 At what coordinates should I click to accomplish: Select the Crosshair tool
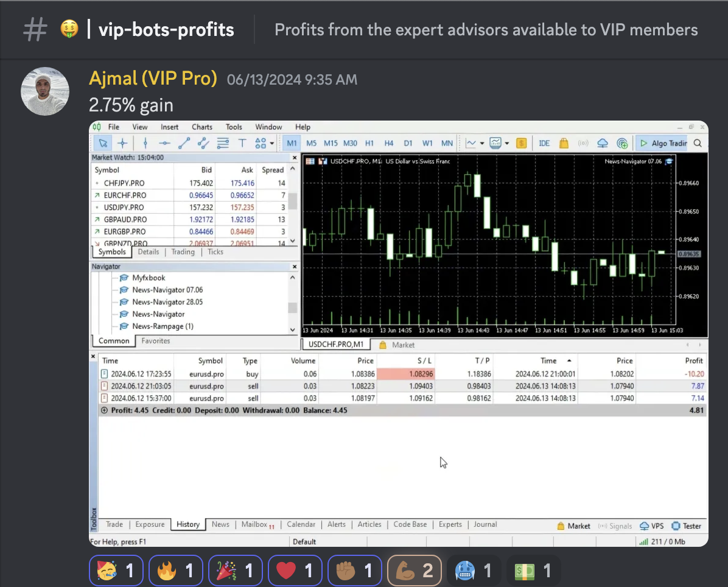click(x=122, y=143)
